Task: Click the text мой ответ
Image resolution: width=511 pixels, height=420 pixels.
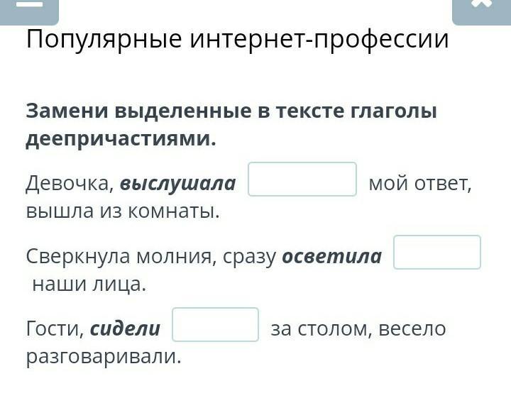Action: pos(419,184)
